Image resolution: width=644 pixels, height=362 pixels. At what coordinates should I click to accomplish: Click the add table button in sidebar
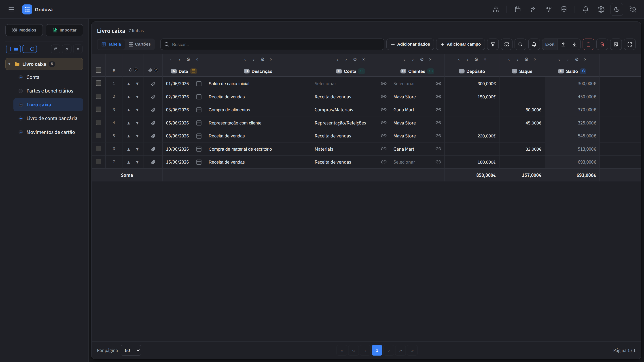point(30,49)
